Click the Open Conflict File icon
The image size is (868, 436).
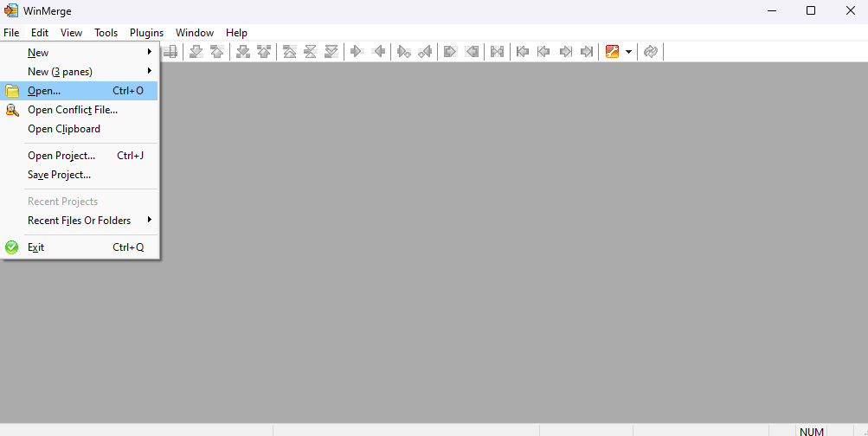pos(12,110)
